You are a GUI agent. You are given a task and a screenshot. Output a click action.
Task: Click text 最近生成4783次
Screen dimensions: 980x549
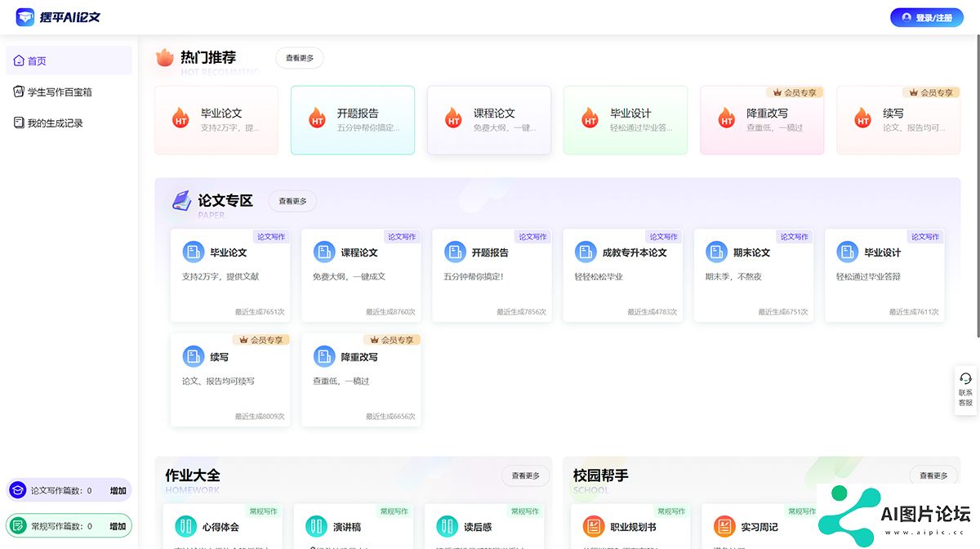[652, 312]
